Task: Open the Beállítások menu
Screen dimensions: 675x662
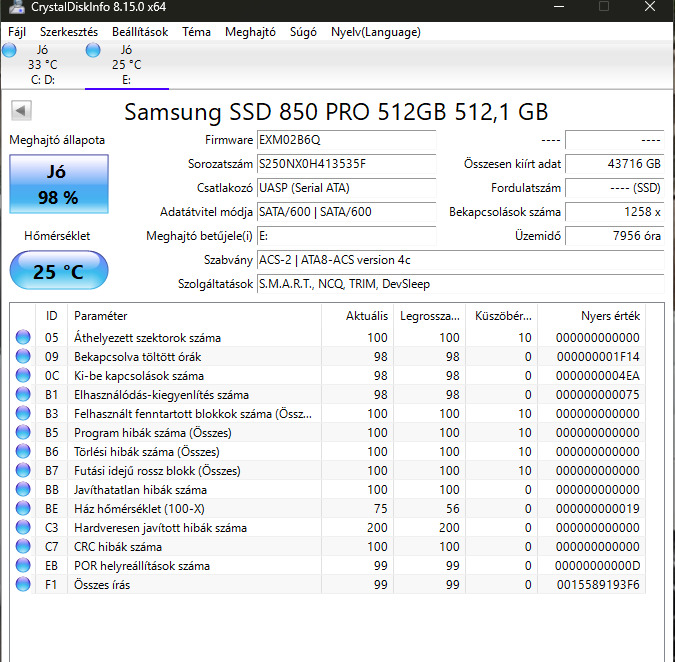Action: pyautogui.click(x=140, y=32)
